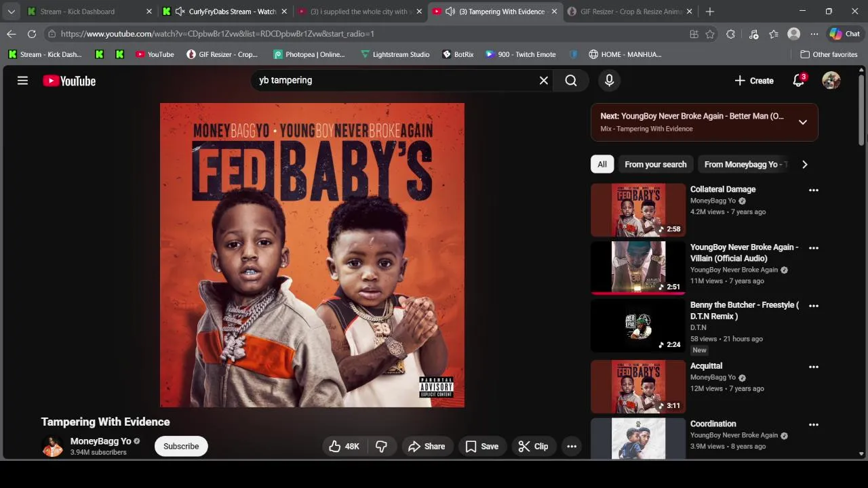Open the YouTube account avatar menu
Image resolution: width=868 pixels, height=488 pixels.
[831, 81]
